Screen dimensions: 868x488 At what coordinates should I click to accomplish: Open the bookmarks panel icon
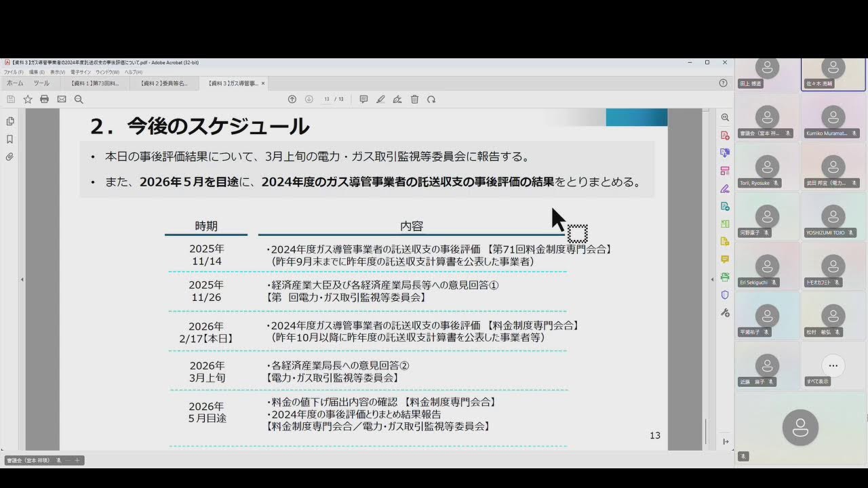tap(9, 139)
